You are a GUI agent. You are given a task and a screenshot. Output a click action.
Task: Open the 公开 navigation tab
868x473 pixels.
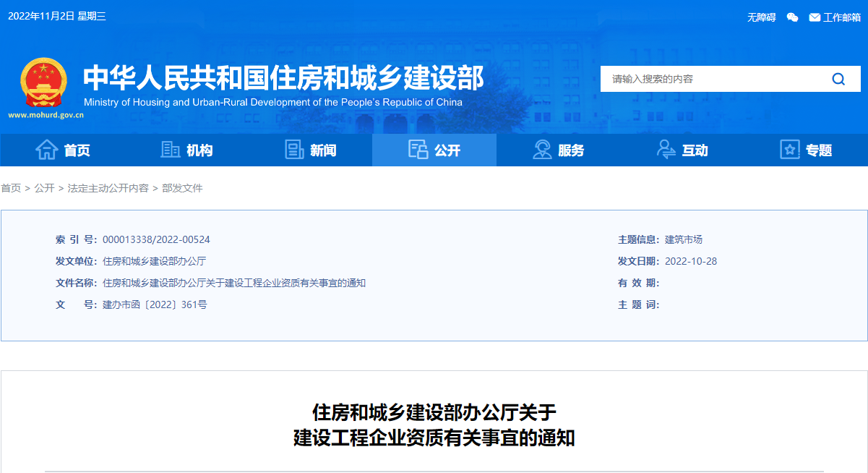pos(434,150)
